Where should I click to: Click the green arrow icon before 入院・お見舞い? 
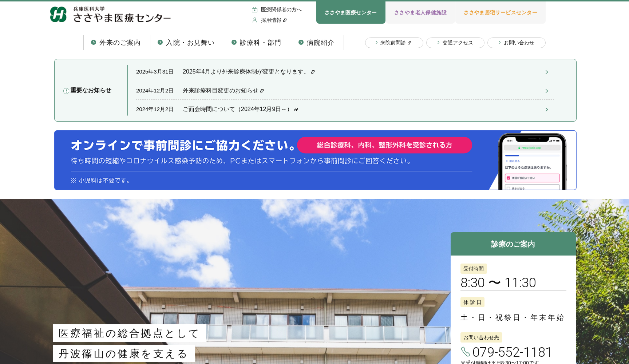pyautogui.click(x=160, y=42)
